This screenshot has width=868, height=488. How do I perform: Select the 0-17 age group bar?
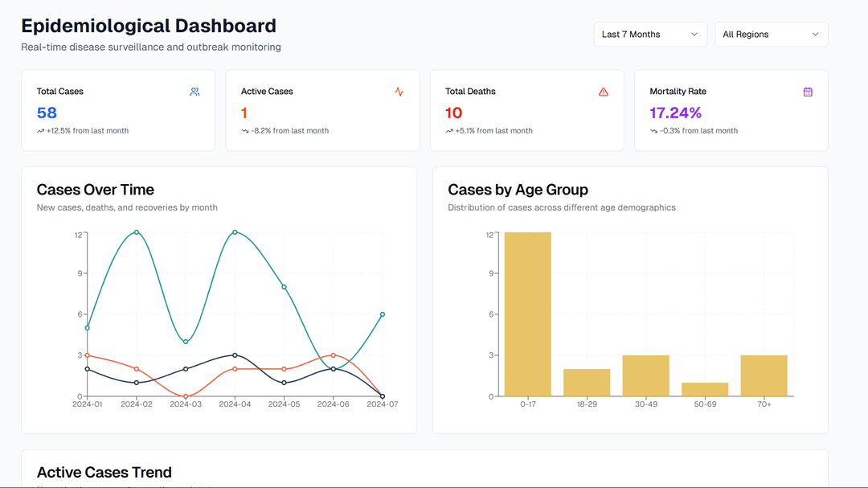[528, 314]
